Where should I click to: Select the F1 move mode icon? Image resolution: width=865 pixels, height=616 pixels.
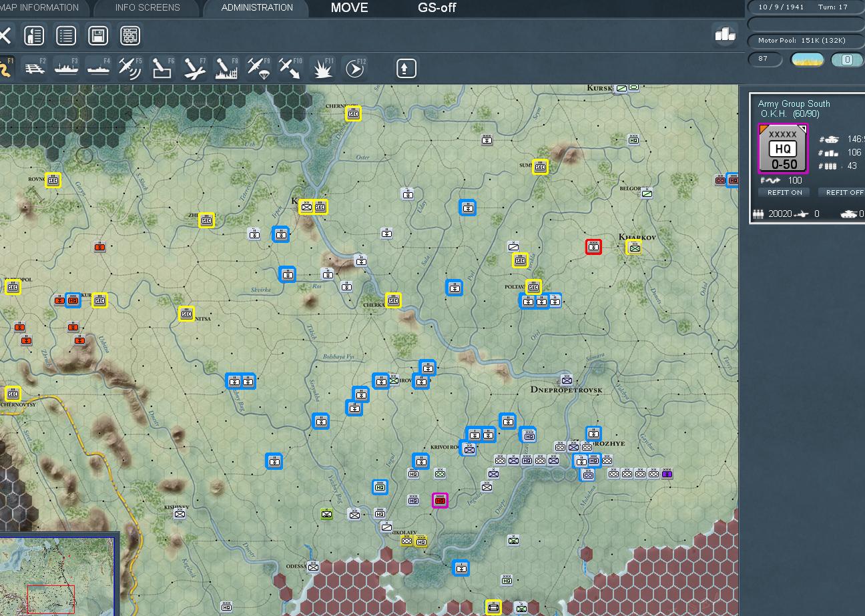click(7, 68)
